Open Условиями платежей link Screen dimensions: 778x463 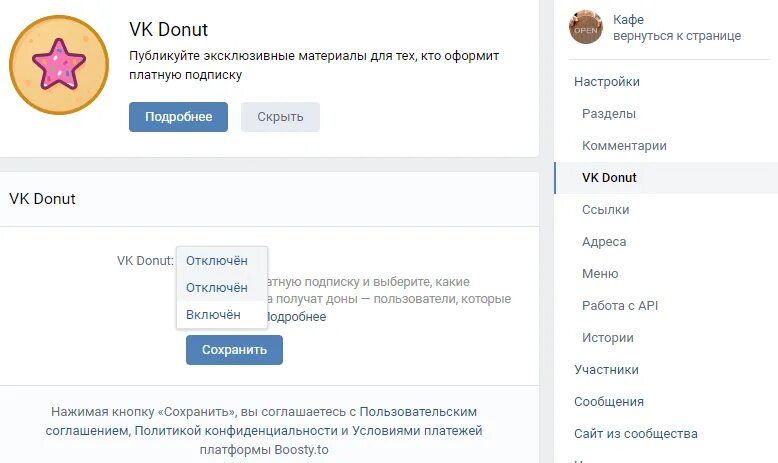coord(417,431)
